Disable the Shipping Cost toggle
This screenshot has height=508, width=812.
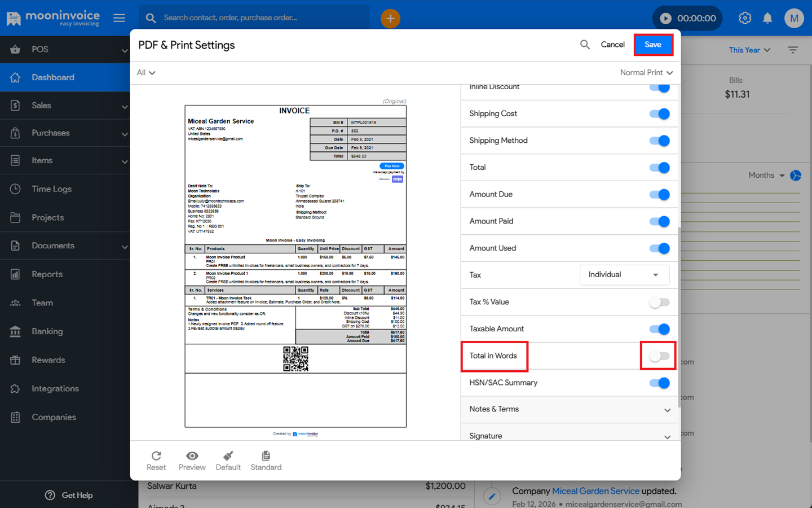659,114
